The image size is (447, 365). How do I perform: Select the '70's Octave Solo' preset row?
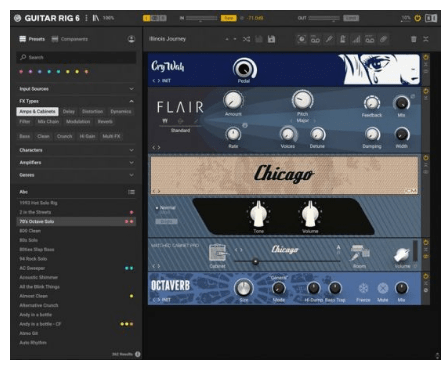click(76, 221)
